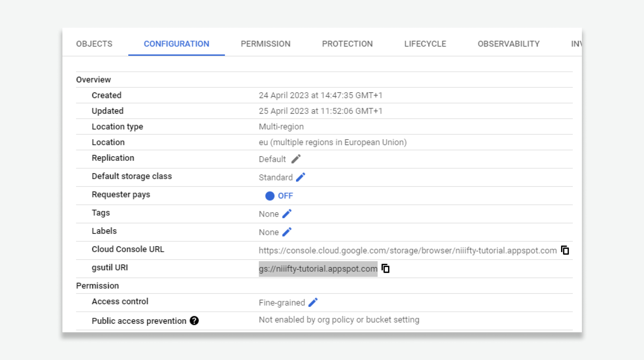Click the 'Requester pays' row label

click(x=121, y=194)
